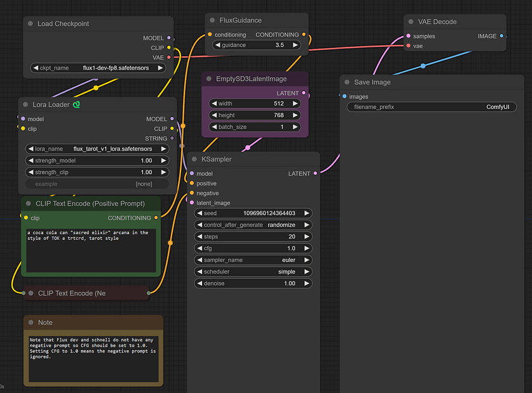
Task: Increase steps with the right arrow
Action: click(x=307, y=236)
